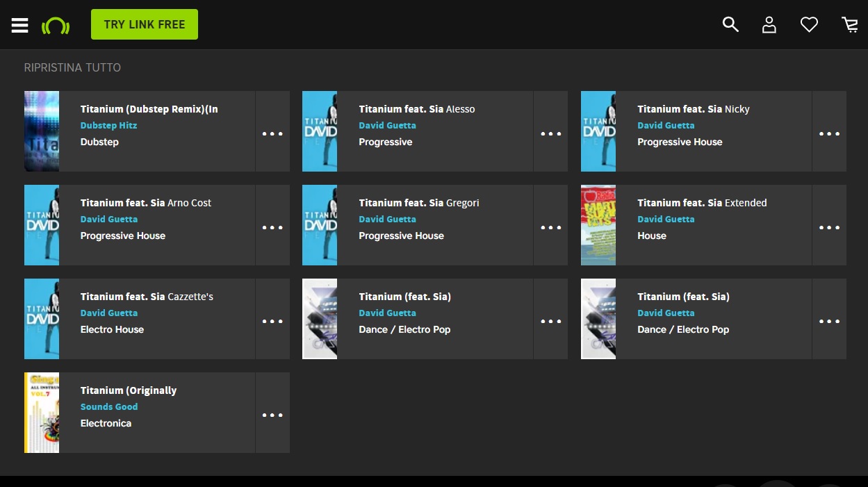This screenshot has width=868, height=487.
Task: Go to the Beatport home logo
Action: [x=56, y=26]
